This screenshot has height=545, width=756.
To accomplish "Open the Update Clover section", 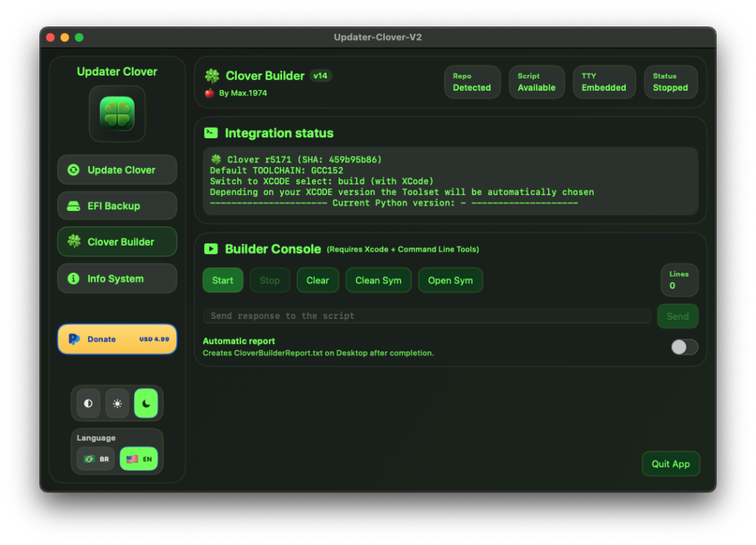I will pos(117,169).
